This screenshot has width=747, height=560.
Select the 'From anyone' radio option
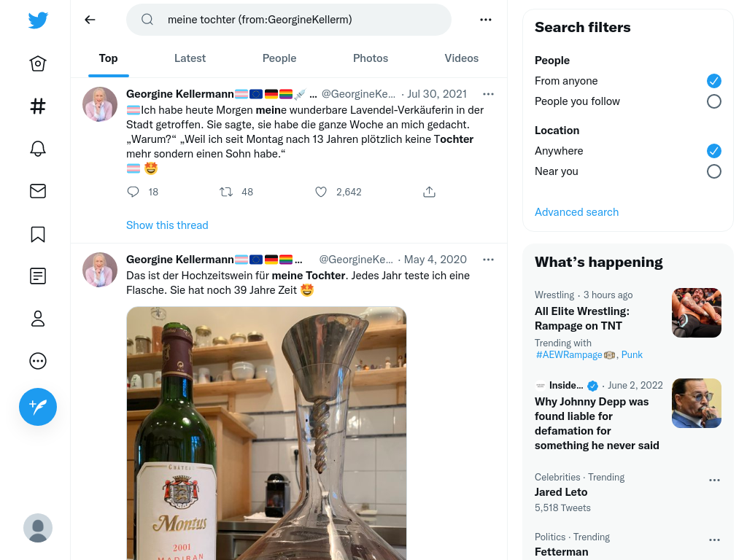click(x=714, y=81)
